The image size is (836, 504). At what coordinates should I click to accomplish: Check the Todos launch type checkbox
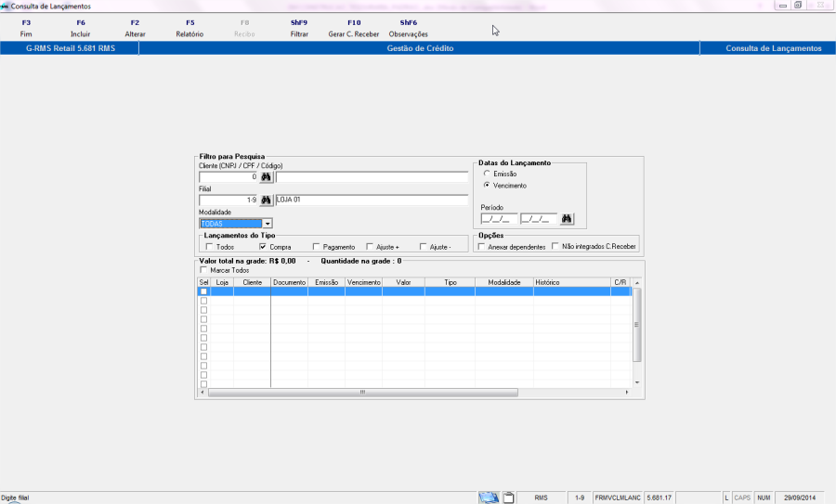pyautogui.click(x=209, y=247)
